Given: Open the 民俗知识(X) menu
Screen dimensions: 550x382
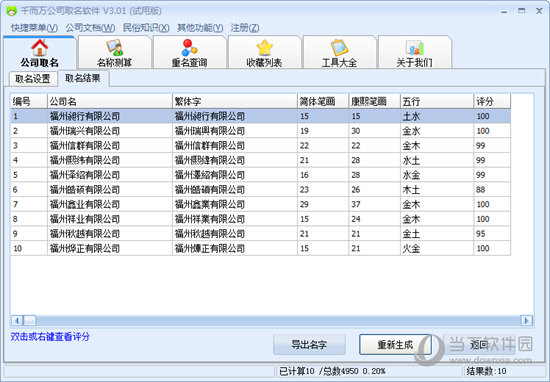Looking at the screenshot, I should 146,28.
